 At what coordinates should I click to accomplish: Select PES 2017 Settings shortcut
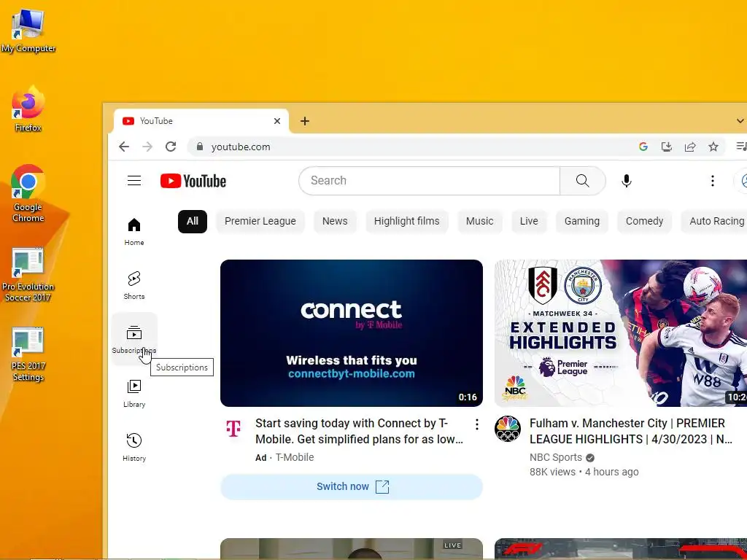pos(28,354)
